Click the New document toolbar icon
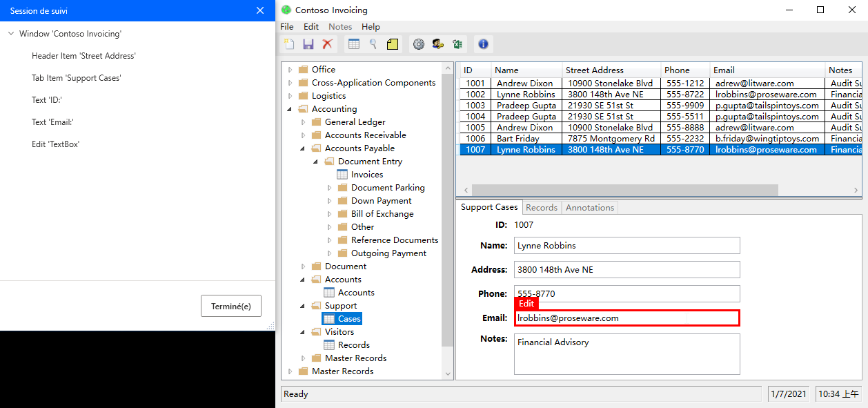This screenshot has width=868, height=408. 290,44
